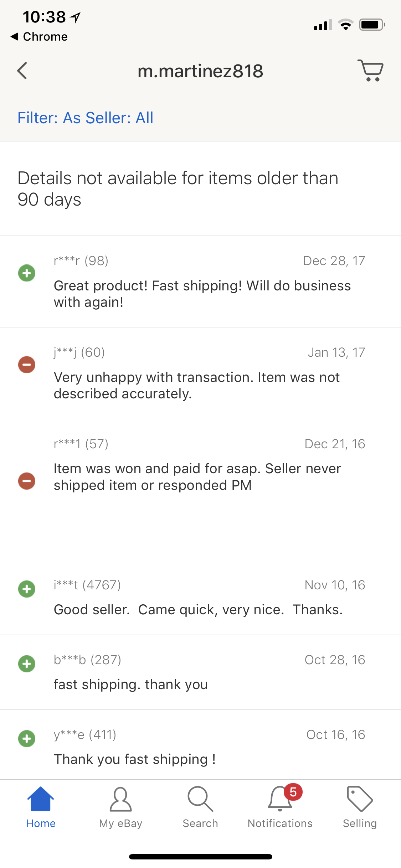Select buyer name i***t (4767)
The height and width of the screenshot is (868, 401).
pyautogui.click(x=87, y=585)
